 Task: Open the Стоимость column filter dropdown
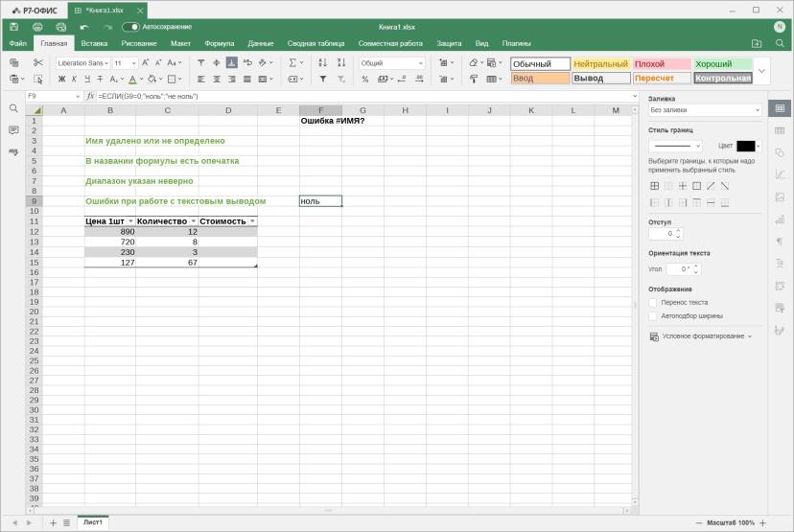coord(253,221)
